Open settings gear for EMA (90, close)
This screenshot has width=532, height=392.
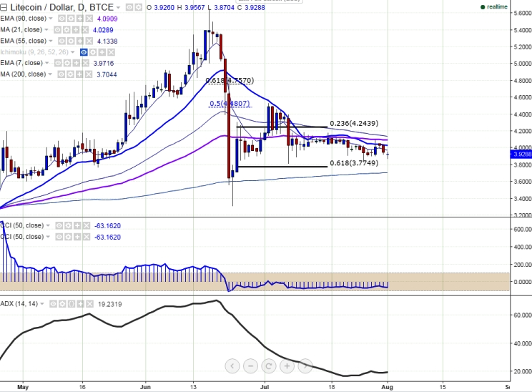[x=69, y=19]
